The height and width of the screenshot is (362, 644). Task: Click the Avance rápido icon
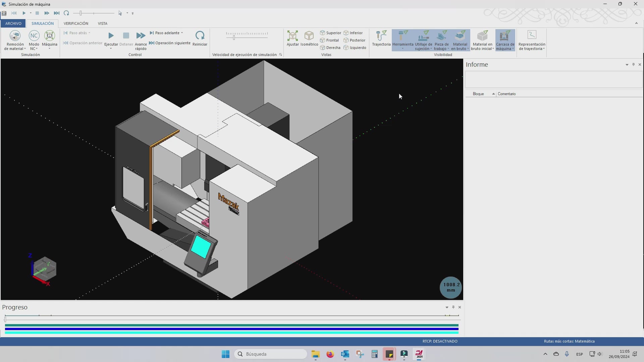click(141, 36)
